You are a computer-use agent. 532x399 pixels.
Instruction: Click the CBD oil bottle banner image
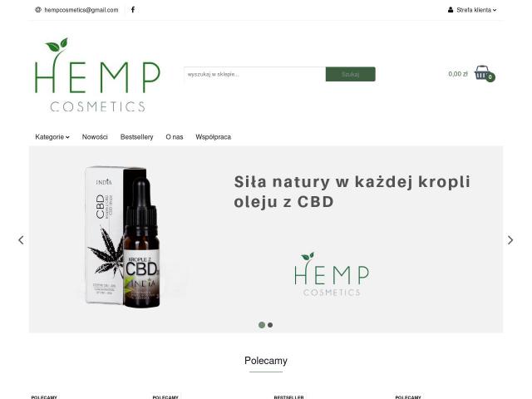pos(123,237)
